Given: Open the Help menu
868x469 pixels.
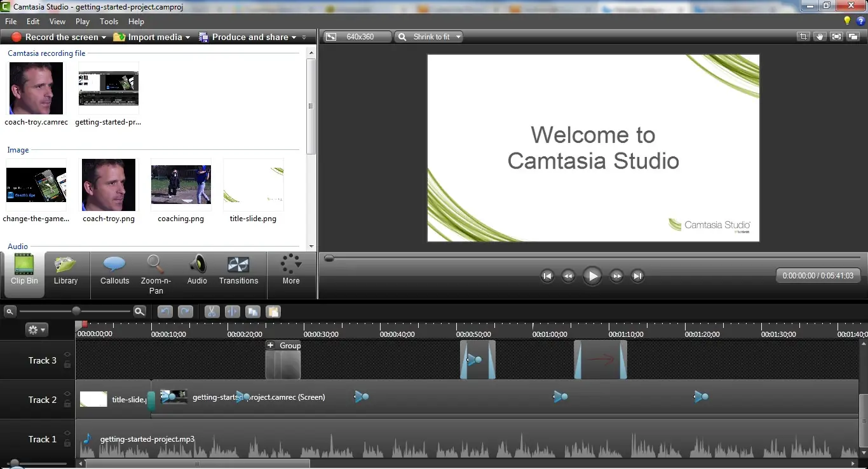Looking at the screenshot, I should coord(136,22).
